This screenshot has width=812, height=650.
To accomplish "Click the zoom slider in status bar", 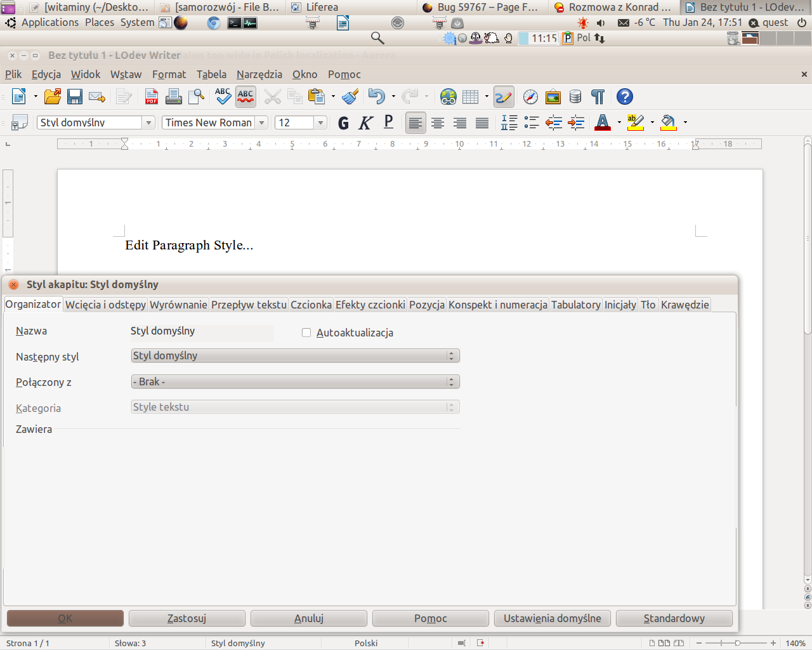I will 737,643.
